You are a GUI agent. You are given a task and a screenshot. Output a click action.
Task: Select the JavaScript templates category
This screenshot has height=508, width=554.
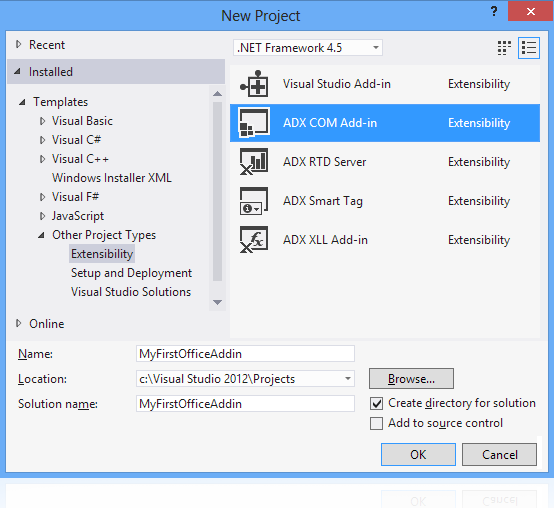click(78, 216)
